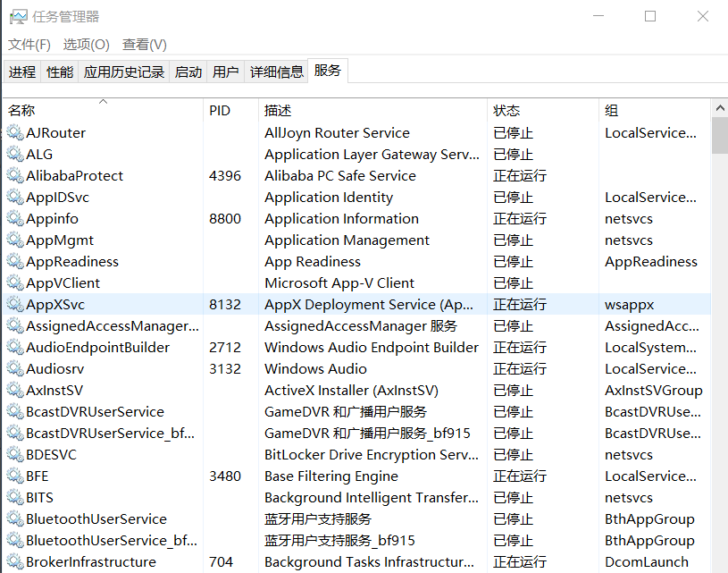The height and width of the screenshot is (573, 728).
Task: Click the BluetoothUserService gear icon
Action: point(16,518)
